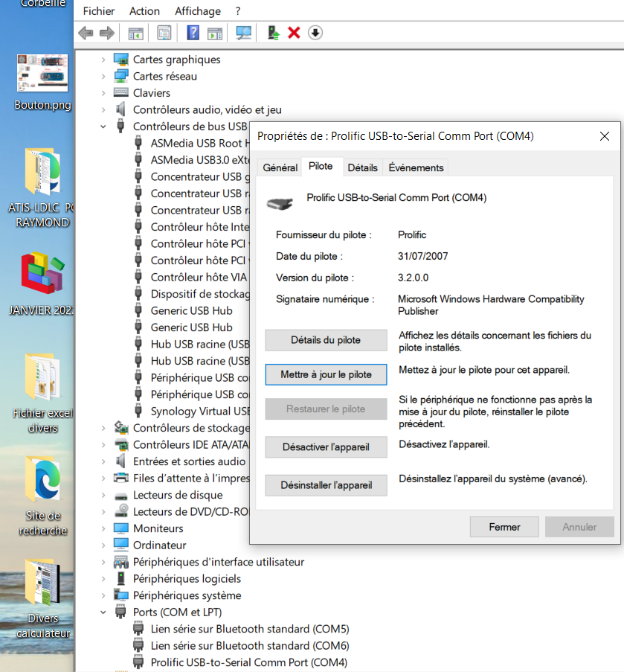Viewport: 624px width, 672px height.
Task: Click the show/hide console tree icon
Action: pyautogui.click(x=136, y=33)
